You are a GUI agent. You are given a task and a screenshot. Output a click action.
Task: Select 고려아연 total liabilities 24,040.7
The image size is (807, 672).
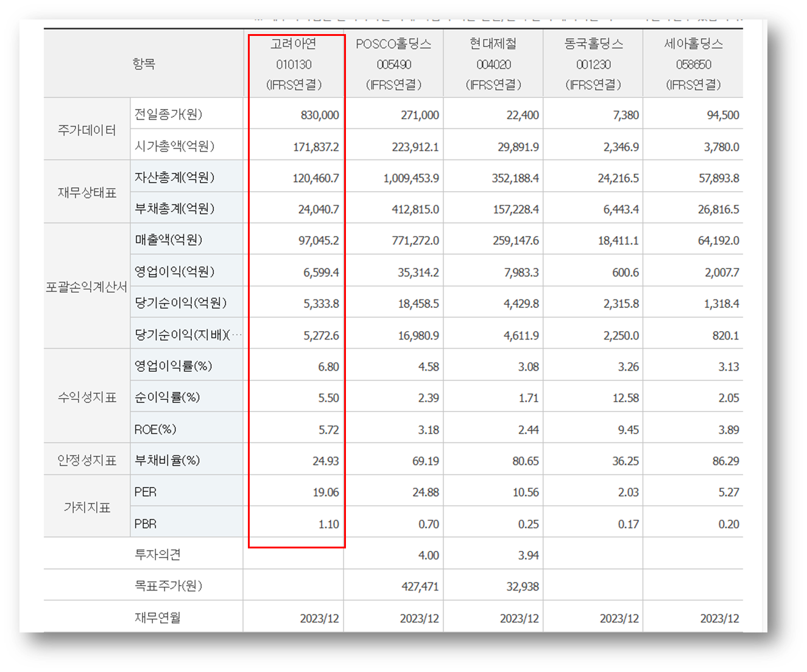319,209
